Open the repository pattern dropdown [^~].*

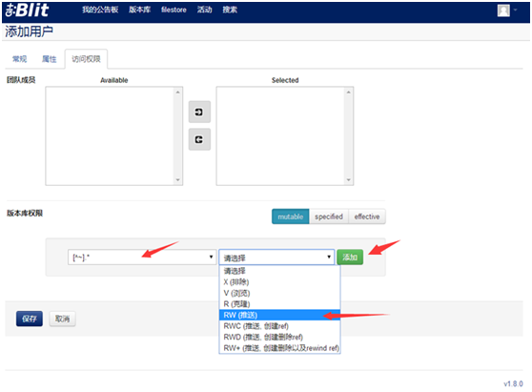[142, 258]
